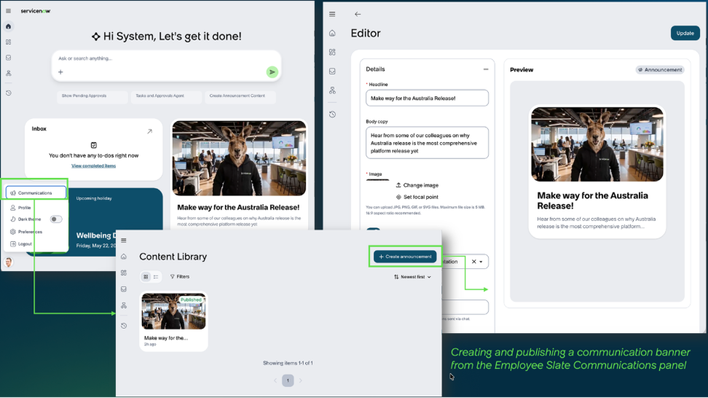This screenshot has height=398, width=708.
Task: Open inbox icon in home window sidebar
Action: [8, 58]
